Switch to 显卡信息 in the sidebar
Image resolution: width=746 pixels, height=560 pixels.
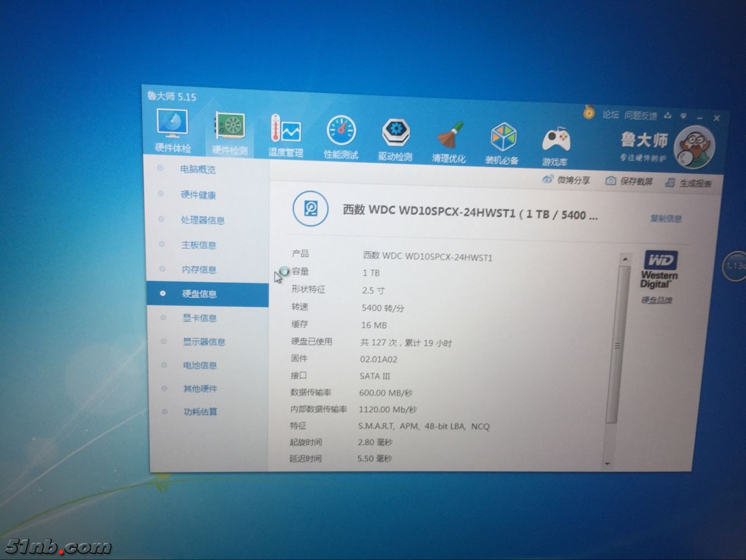coord(200,318)
